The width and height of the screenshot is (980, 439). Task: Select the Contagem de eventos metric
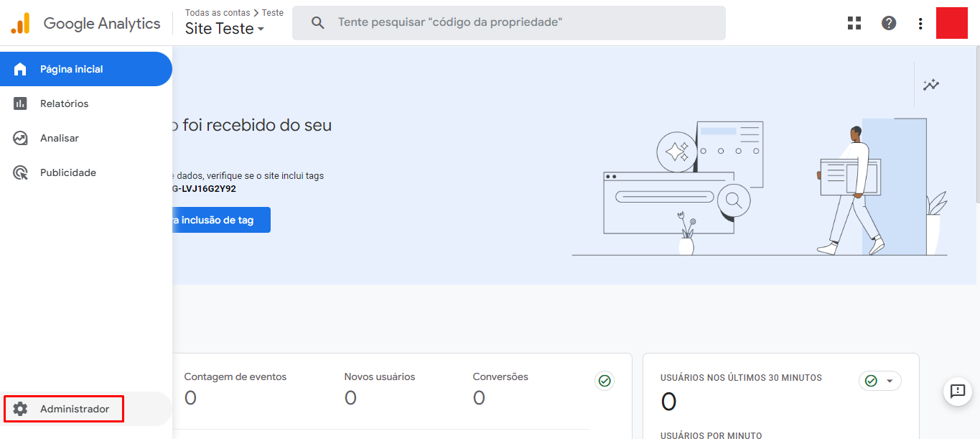pos(235,376)
